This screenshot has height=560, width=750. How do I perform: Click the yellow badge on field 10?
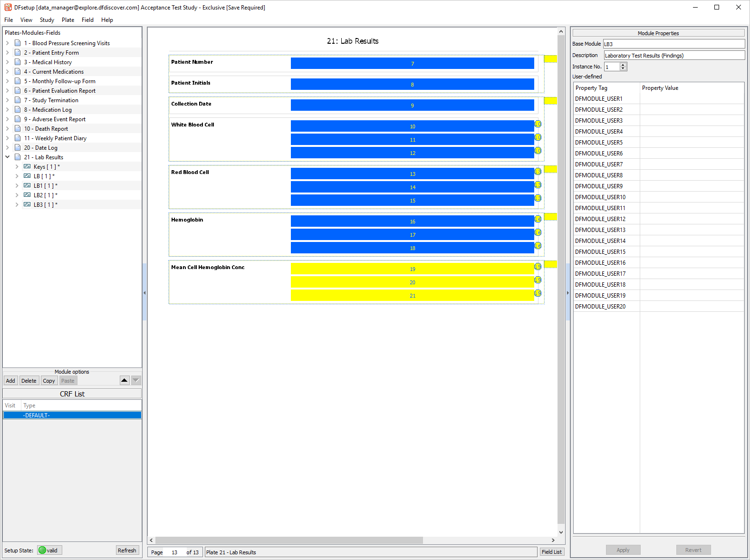(538, 124)
